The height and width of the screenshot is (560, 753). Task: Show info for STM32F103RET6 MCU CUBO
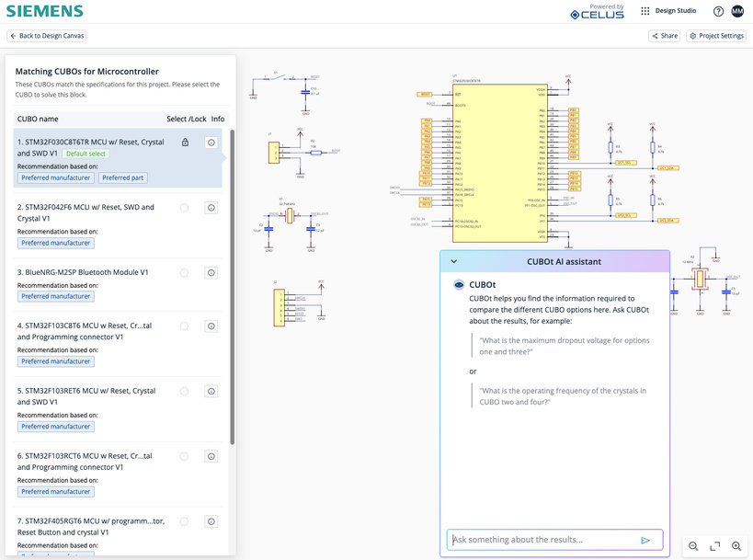pos(211,391)
